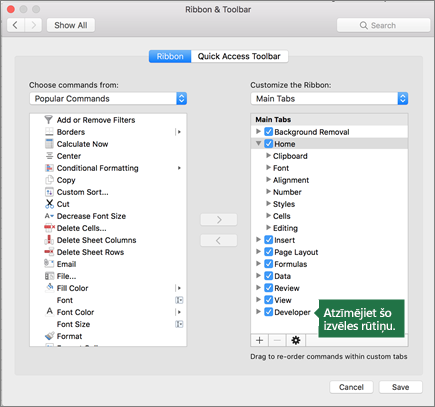Image resolution: width=435 pixels, height=407 pixels.
Task: Click the Show All button
Action: point(71,25)
